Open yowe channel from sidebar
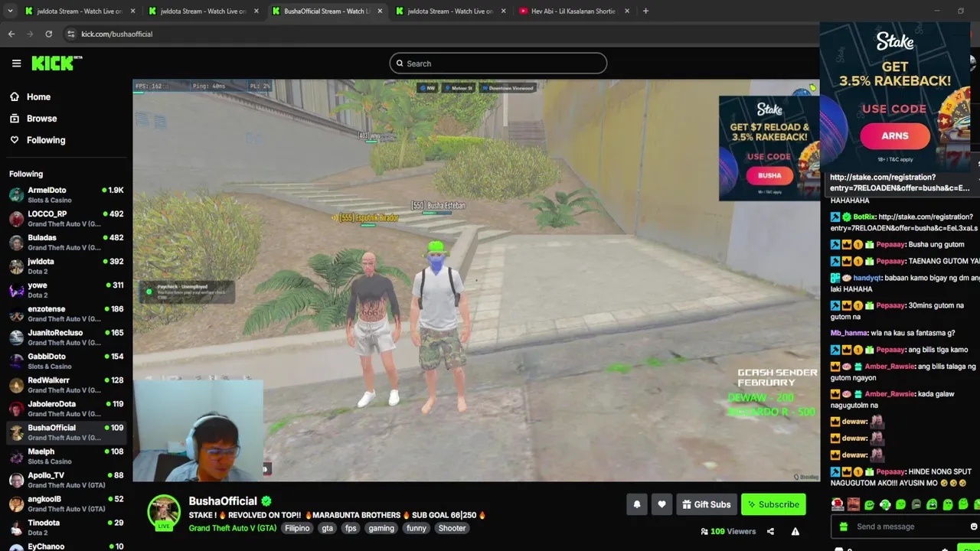980x551 pixels. 66,289
